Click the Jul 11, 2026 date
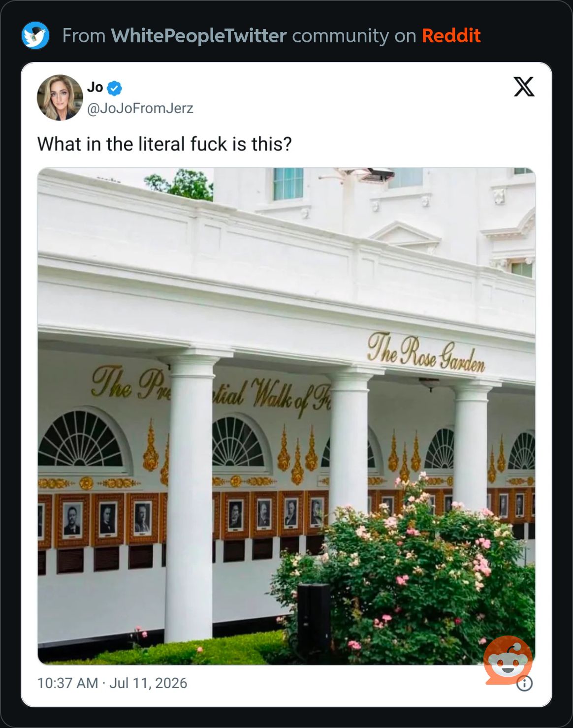The height and width of the screenshot is (728, 573). pyautogui.click(x=148, y=683)
